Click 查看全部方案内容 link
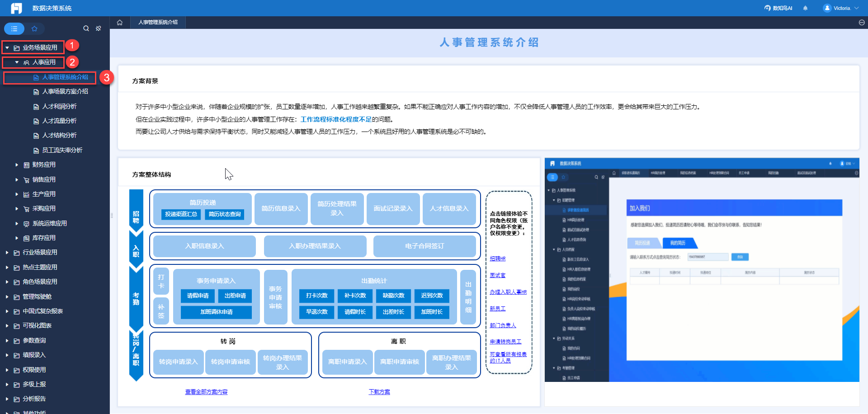 coord(206,392)
